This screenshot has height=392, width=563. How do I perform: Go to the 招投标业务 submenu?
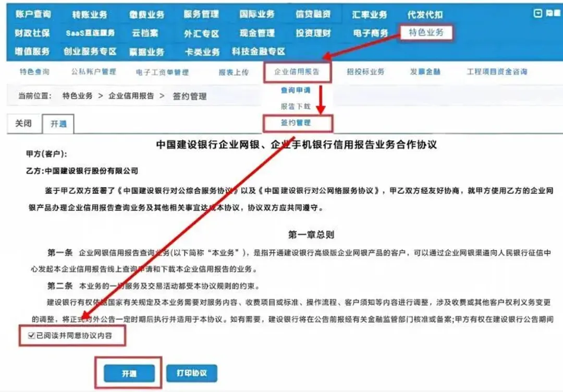coord(365,72)
